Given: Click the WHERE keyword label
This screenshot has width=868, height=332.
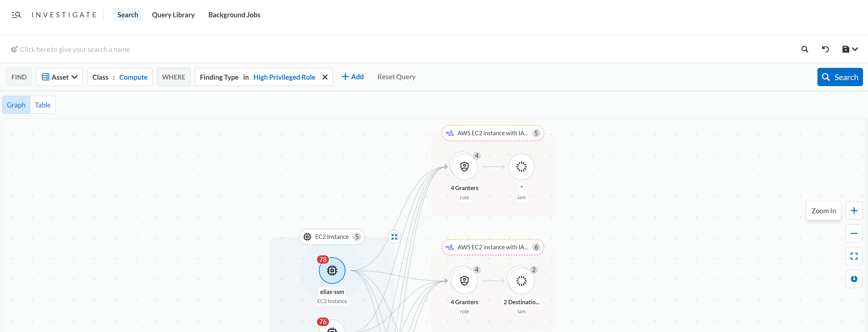Looking at the screenshot, I should click(x=174, y=77).
